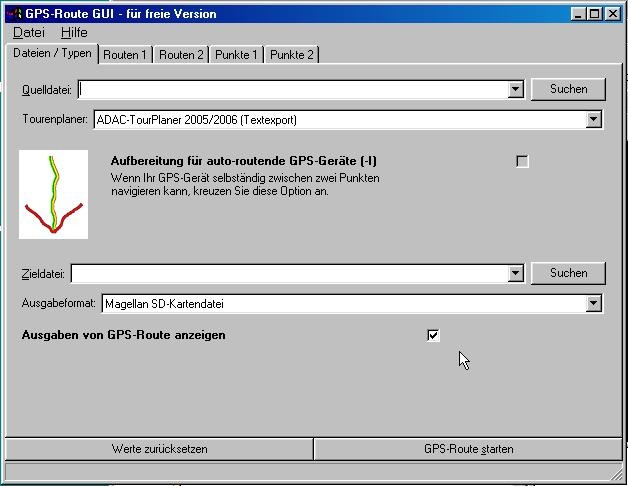Image resolution: width=628 pixels, height=486 pixels.
Task: Expand the Zieldatei dropdown arrow
Action: pos(515,274)
